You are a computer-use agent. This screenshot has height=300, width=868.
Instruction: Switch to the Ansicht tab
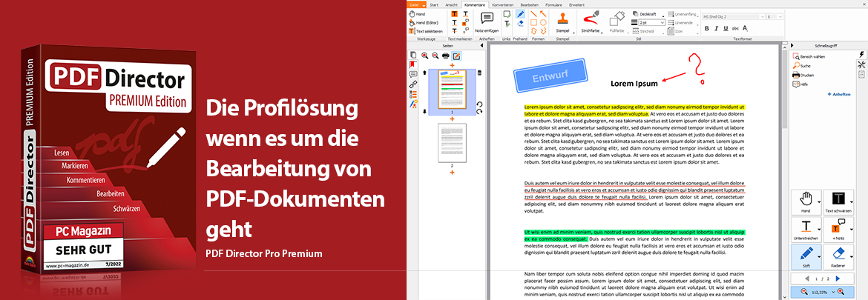point(451,4)
